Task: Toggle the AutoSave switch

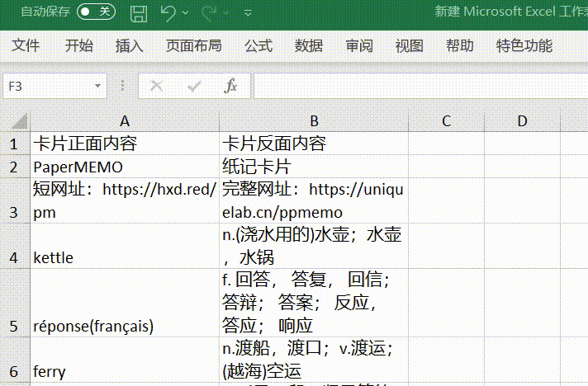Action: tap(96, 12)
